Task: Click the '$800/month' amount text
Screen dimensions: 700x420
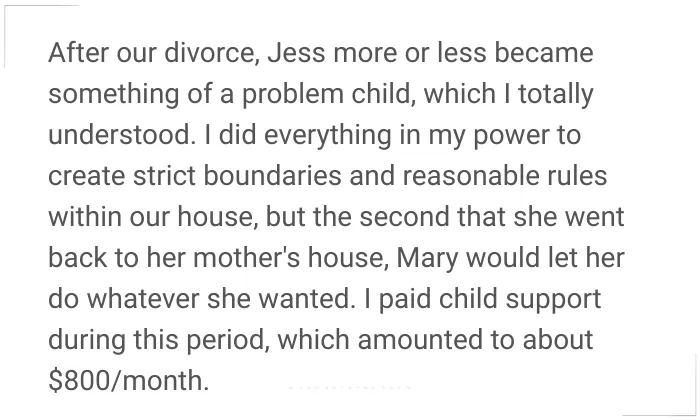Action: tap(129, 381)
